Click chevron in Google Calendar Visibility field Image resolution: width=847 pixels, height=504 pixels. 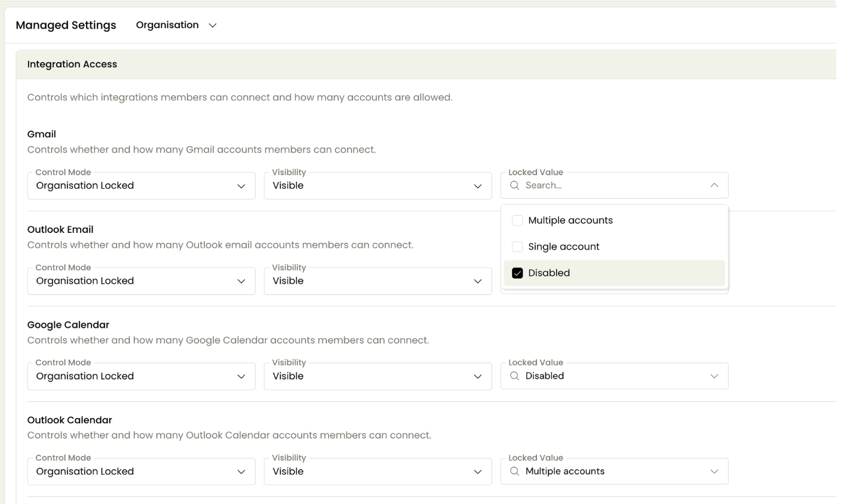pos(478,377)
